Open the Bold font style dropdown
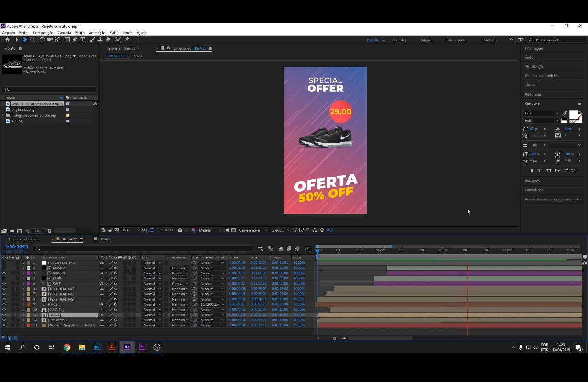Screen dimensions: 588x382 (542, 120)
